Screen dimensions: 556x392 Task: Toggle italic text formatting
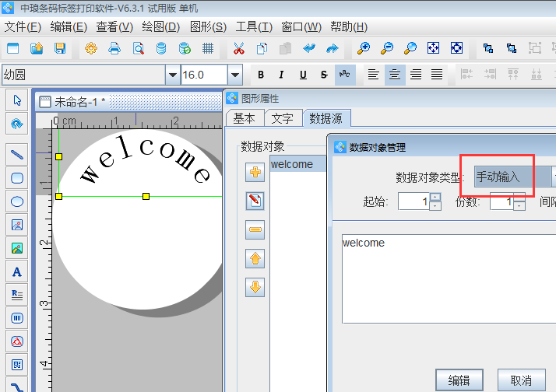tap(282, 75)
